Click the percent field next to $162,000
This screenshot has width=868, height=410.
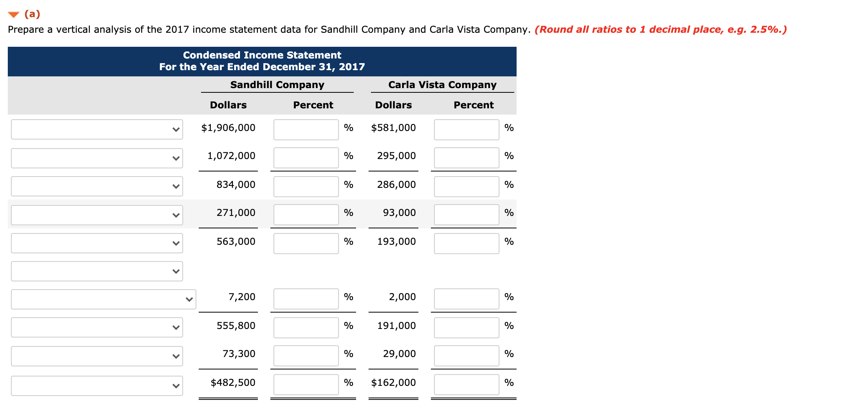(x=466, y=384)
